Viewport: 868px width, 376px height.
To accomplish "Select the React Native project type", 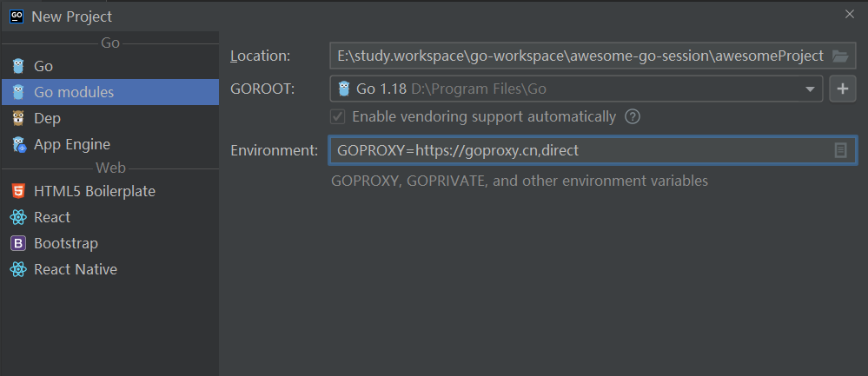I will click(x=76, y=269).
